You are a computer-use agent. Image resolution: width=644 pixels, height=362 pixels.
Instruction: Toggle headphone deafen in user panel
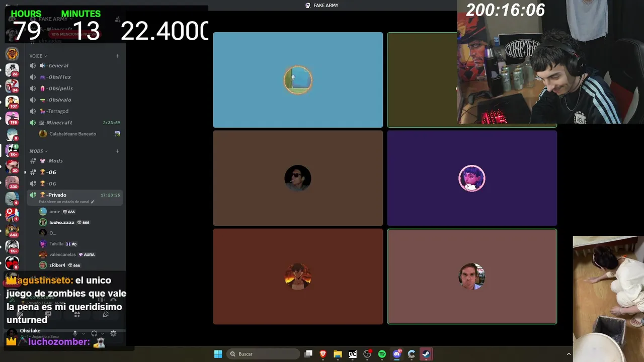(94, 333)
